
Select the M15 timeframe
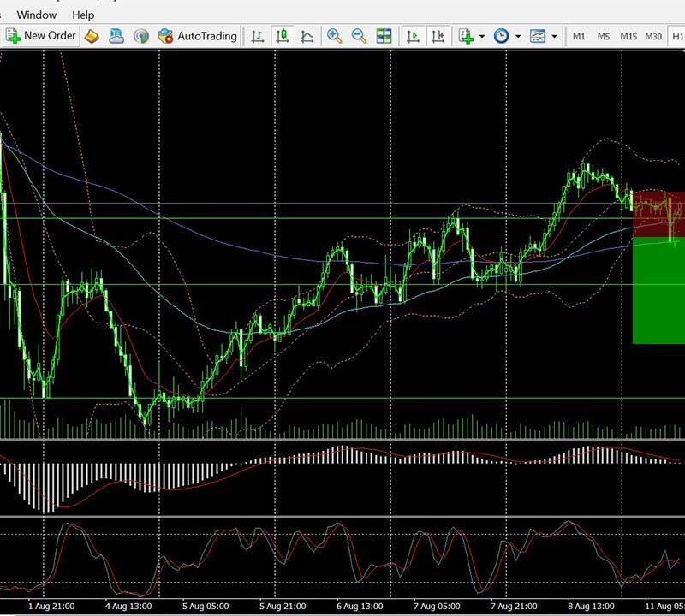[628, 36]
